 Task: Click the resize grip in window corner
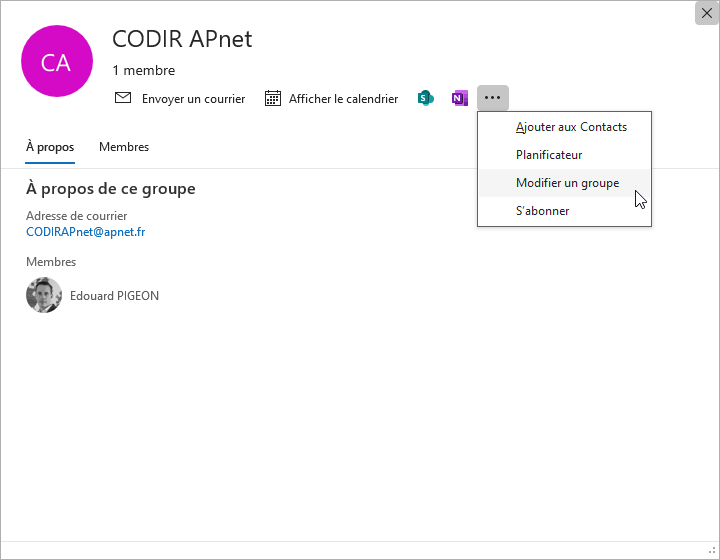point(712,551)
